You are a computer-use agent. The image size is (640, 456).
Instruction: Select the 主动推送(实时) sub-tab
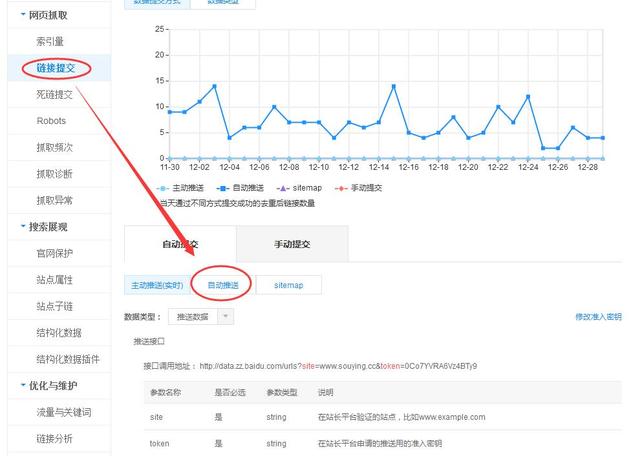(157, 285)
